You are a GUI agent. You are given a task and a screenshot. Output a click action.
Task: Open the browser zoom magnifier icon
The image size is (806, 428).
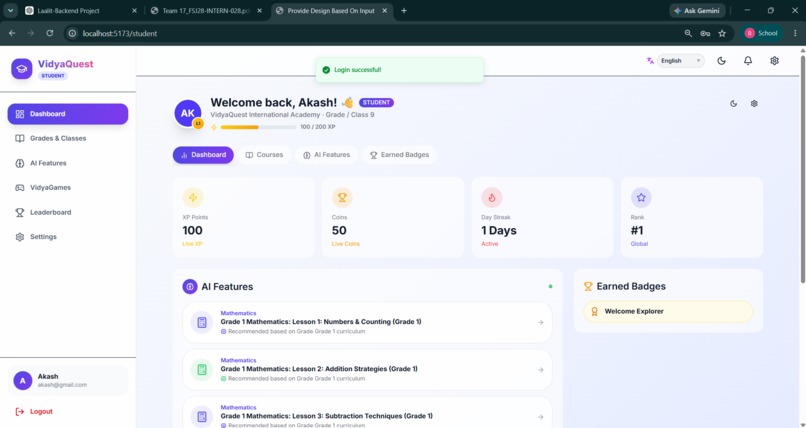point(688,33)
